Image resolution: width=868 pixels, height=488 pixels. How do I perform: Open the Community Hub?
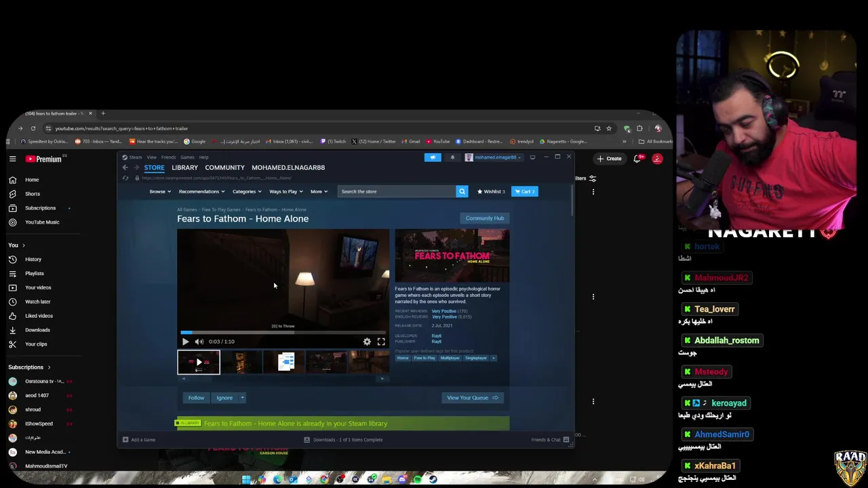pyautogui.click(x=485, y=218)
